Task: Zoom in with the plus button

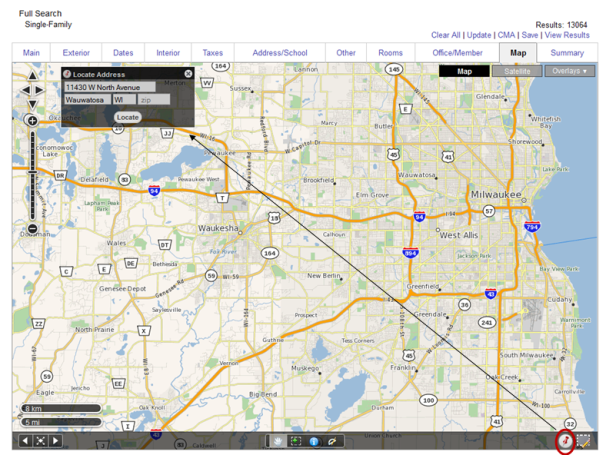Action: pyautogui.click(x=33, y=121)
